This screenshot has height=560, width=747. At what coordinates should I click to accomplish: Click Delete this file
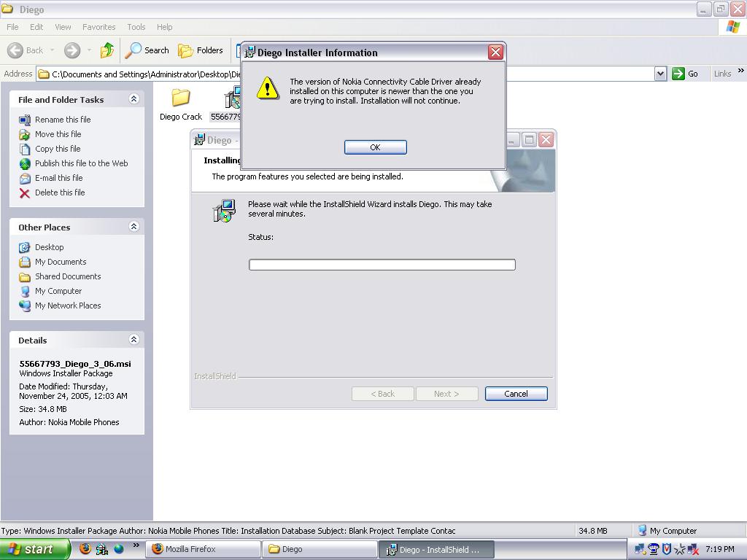[60, 192]
